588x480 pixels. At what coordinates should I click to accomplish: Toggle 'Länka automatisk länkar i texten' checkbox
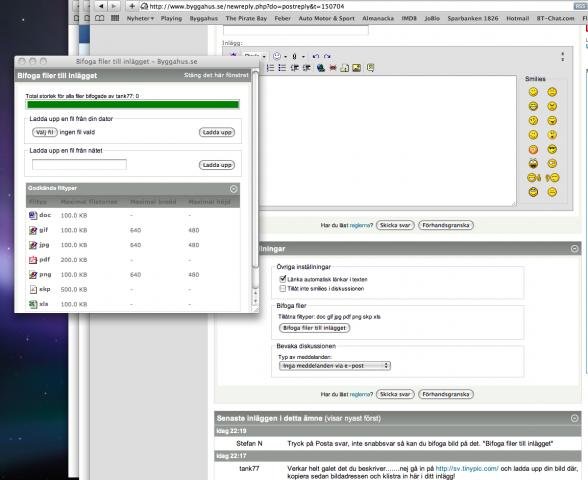point(283,279)
